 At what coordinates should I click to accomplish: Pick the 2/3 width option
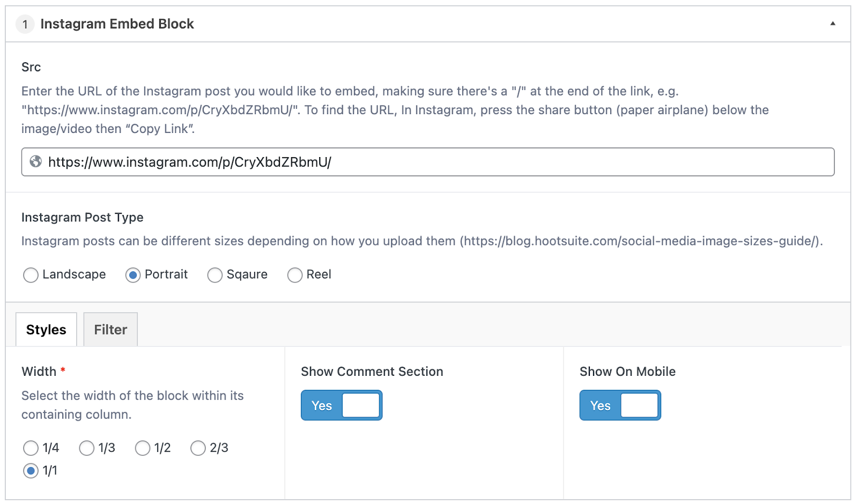(198, 448)
